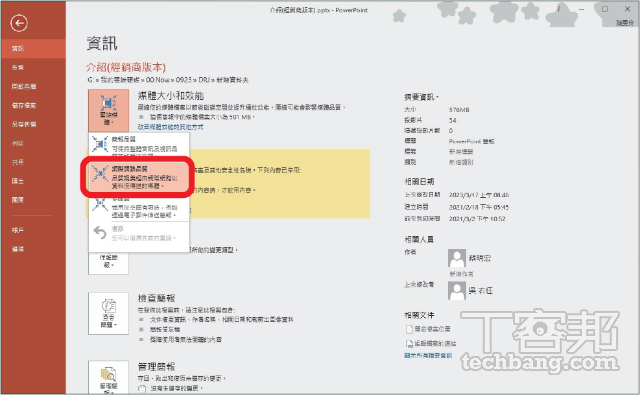Image resolution: width=640 pixels, height=395 pixels.
Task: Click the Internet Quality media compress icon
Action: [100, 174]
